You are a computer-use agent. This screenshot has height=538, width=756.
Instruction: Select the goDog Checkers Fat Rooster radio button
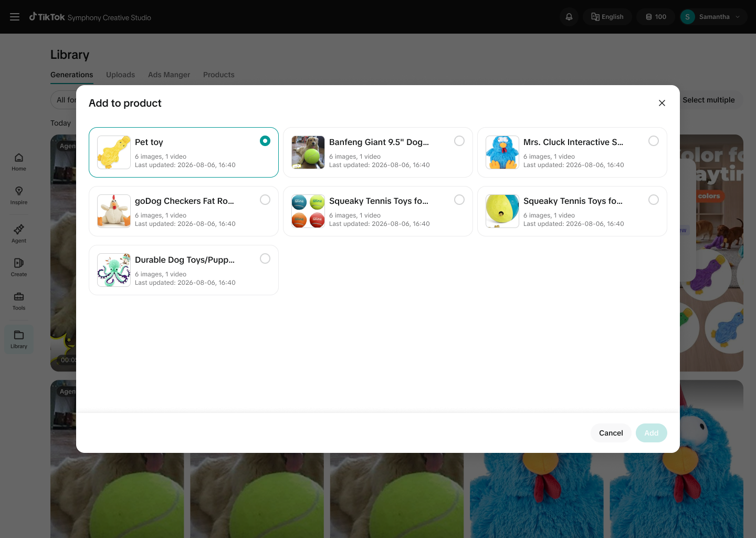(265, 200)
